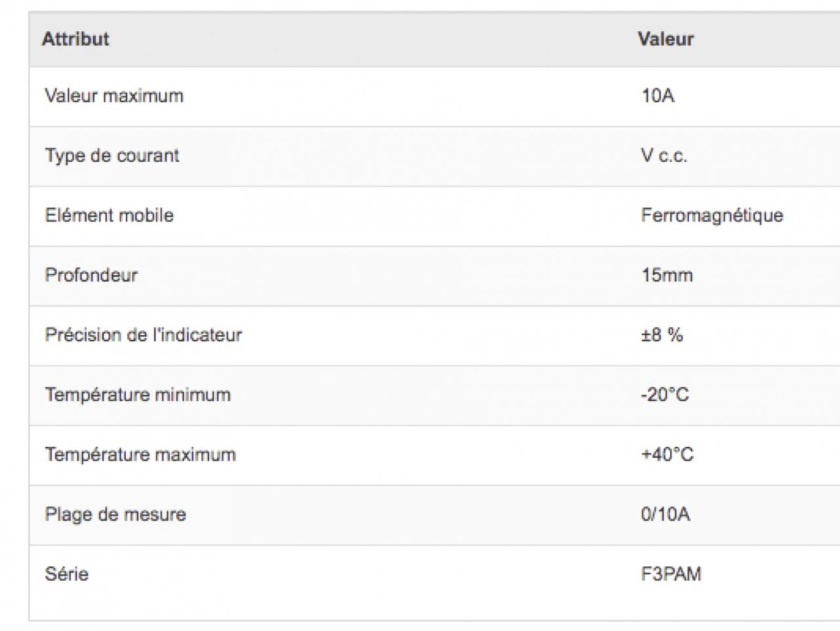Select the Série attribute label

click(67, 574)
